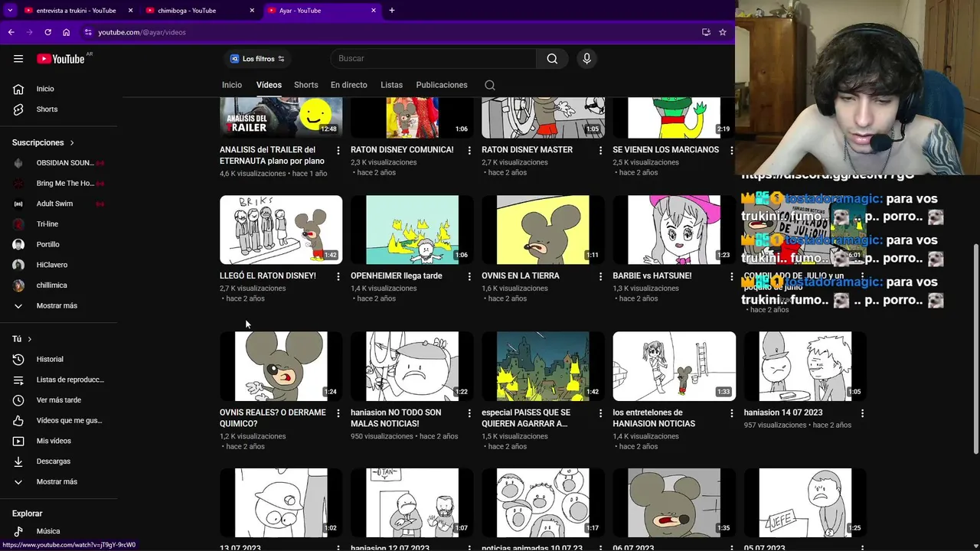Open los entretelones de HANIASION NOTICIAS title

[654, 418]
